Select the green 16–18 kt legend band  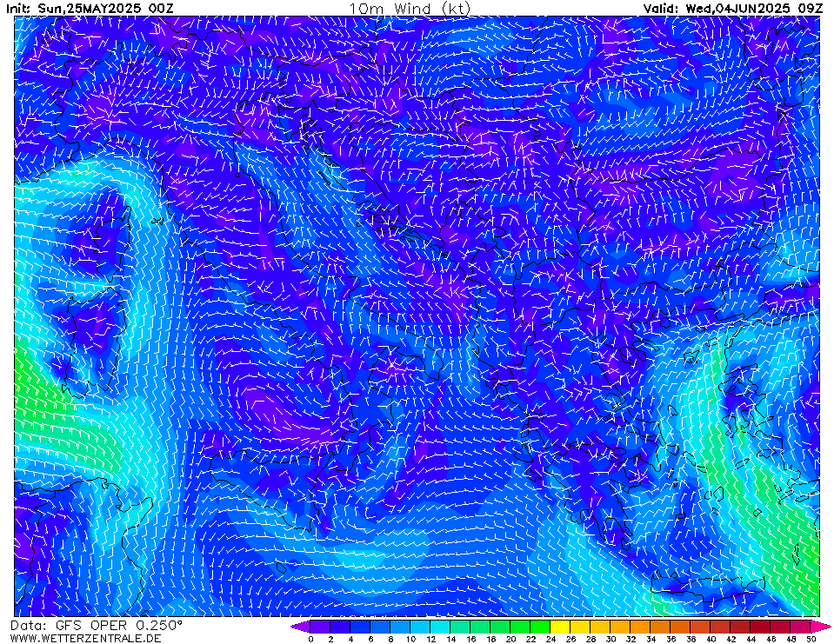pos(480,627)
